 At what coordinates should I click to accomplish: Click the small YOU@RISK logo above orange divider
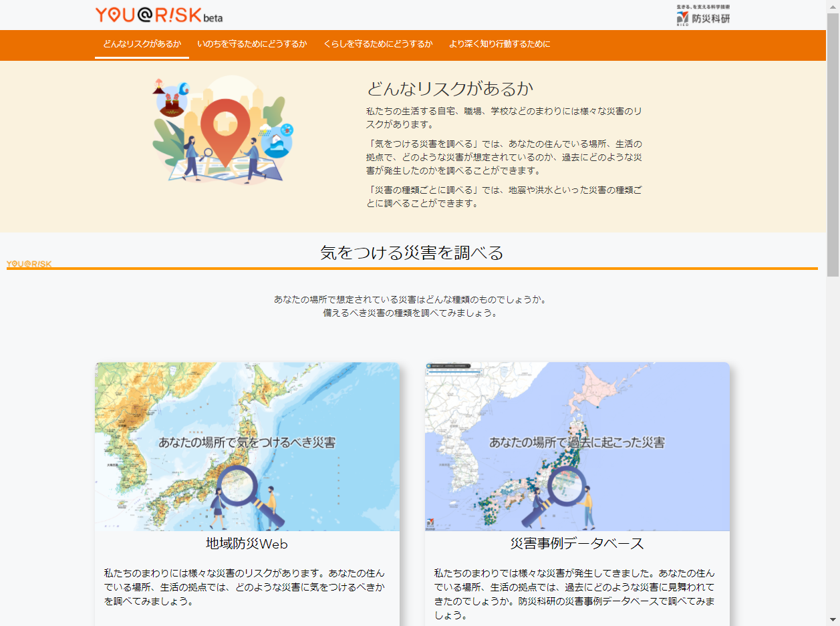[29, 264]
